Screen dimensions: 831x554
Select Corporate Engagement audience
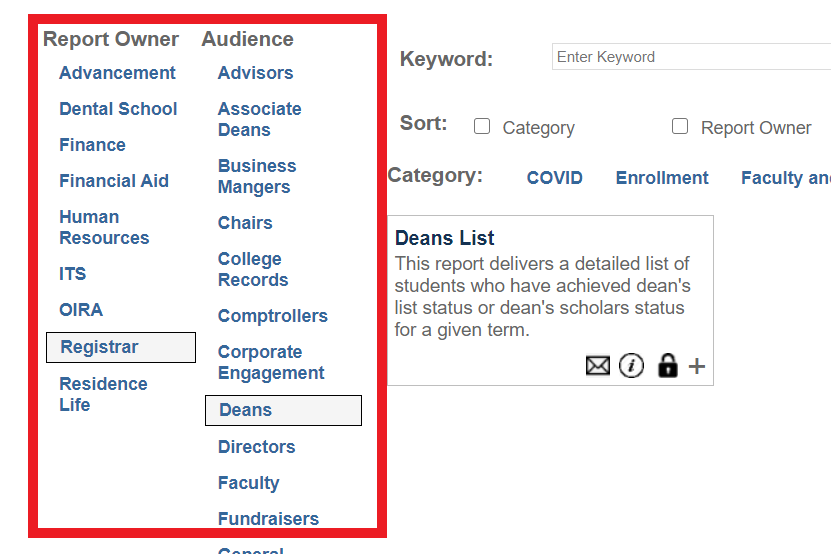click(271, 362)
